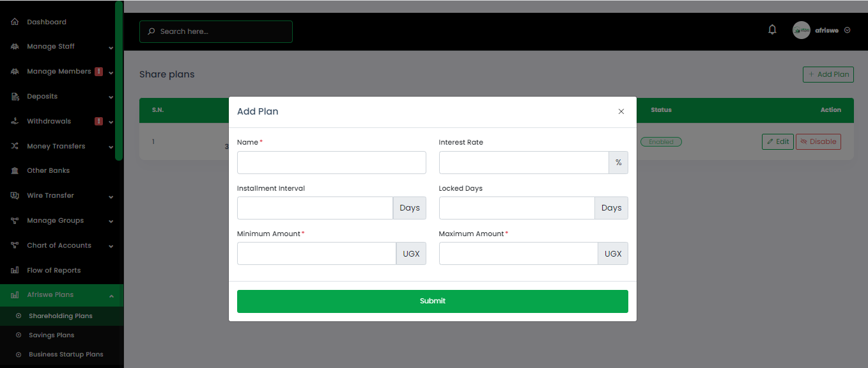Click the percent suffix on Interest Rate

tap(619, 163)
